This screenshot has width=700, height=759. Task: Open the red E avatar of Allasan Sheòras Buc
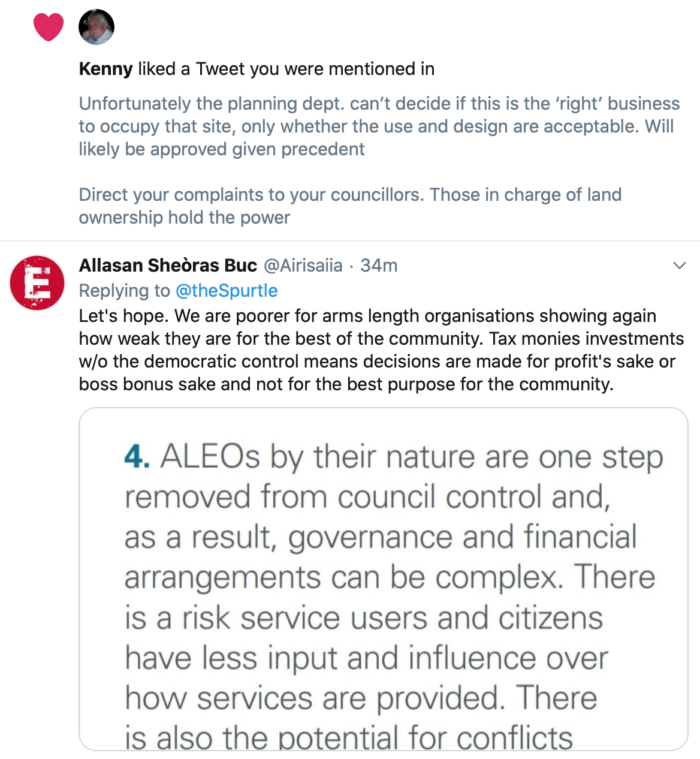(x=37, y=283)
